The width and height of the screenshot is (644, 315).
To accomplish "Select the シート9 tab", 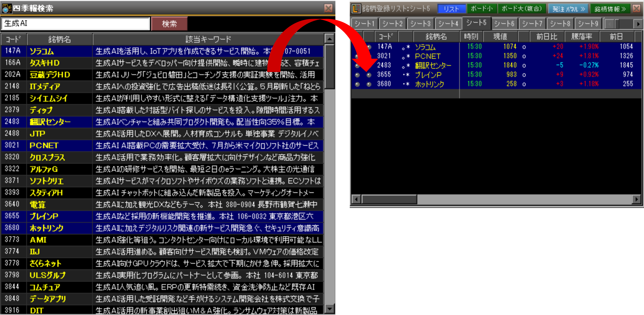I will [x=588, y=24].
